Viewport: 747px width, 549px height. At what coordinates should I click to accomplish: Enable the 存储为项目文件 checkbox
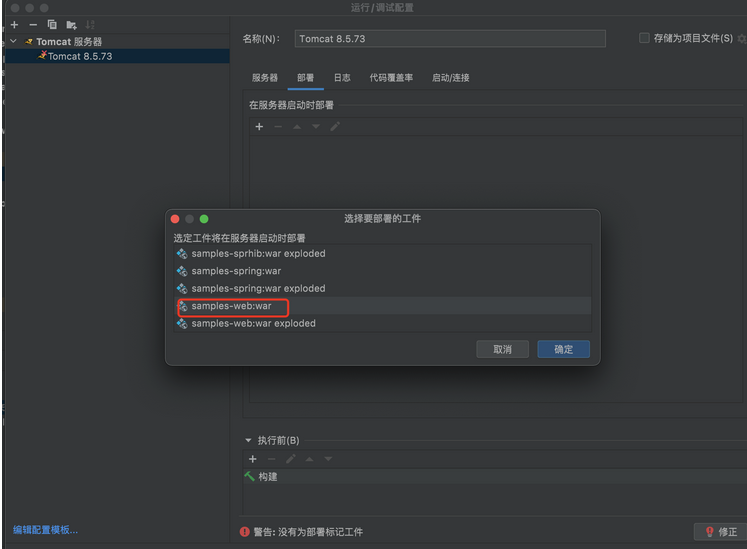pos(644,38)
